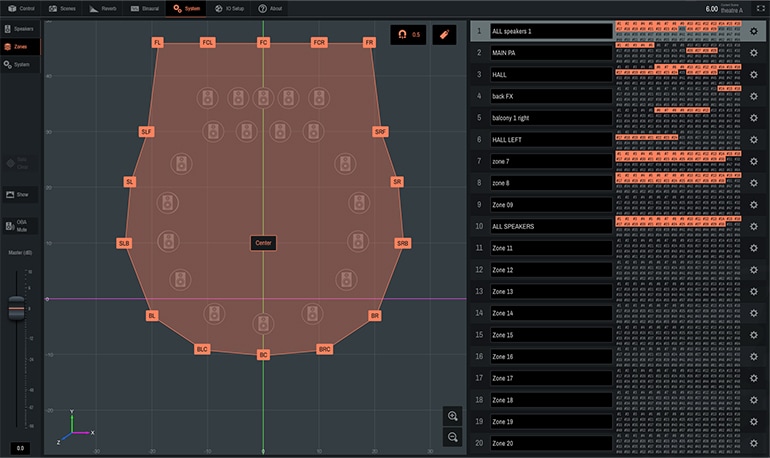
Task: Open settings gear for back FX zone
Action: [x=755, y=96]
